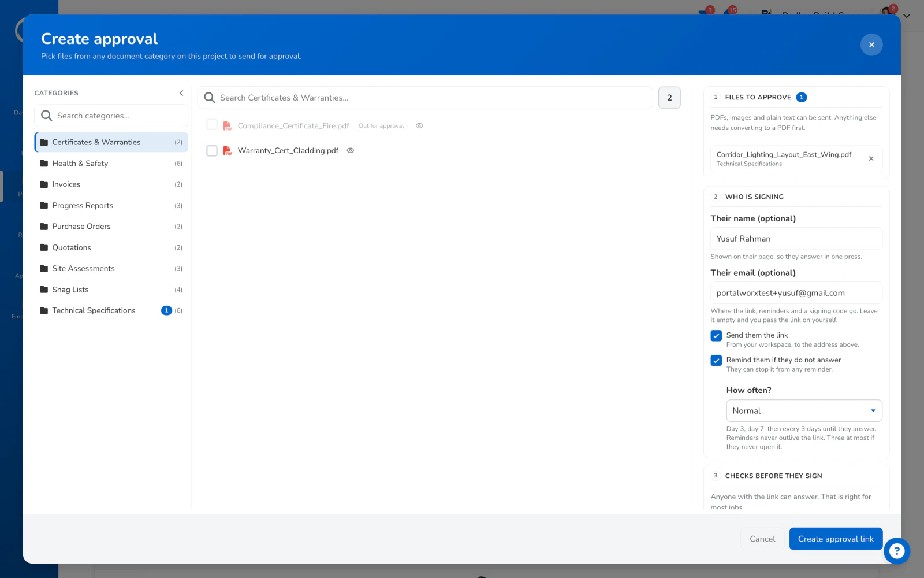Tick the Warranty_Cert_Cladding.pdf checkbox
The height and width of the screenshot is (578, 924).
212,150
